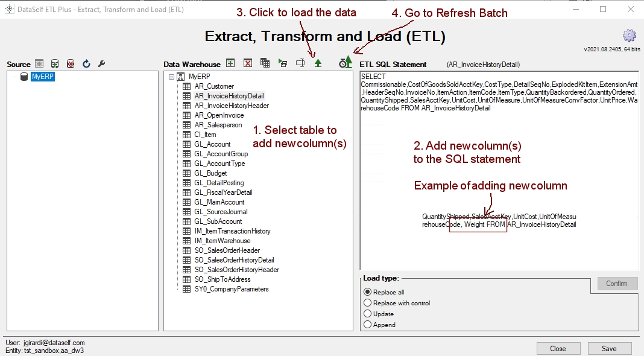644x356 pixels.
Task: Choose the Append load type
Action: click(367, 325)
